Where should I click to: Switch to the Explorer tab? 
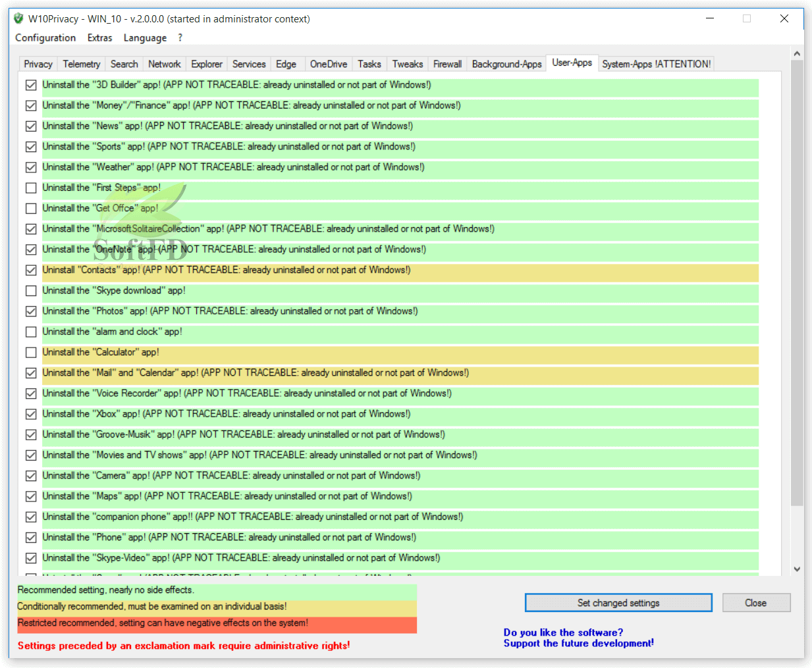pos(207,64)
